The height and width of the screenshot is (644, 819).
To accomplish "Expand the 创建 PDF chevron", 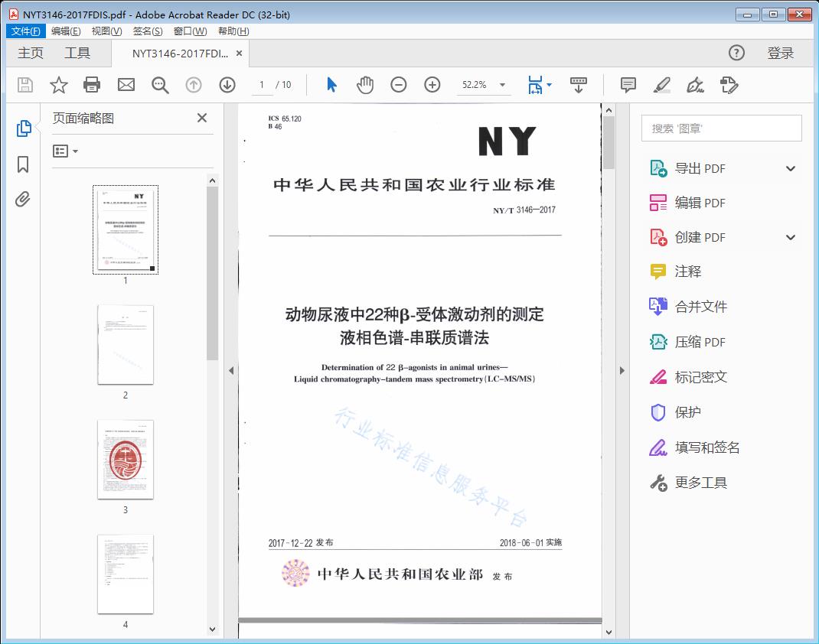I will tap(790, 237).
